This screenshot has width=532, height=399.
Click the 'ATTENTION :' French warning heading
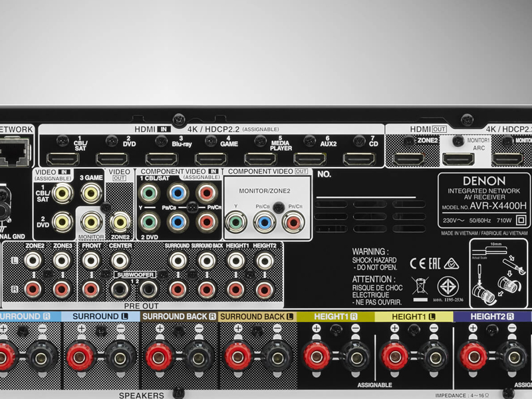click(374, 279)
